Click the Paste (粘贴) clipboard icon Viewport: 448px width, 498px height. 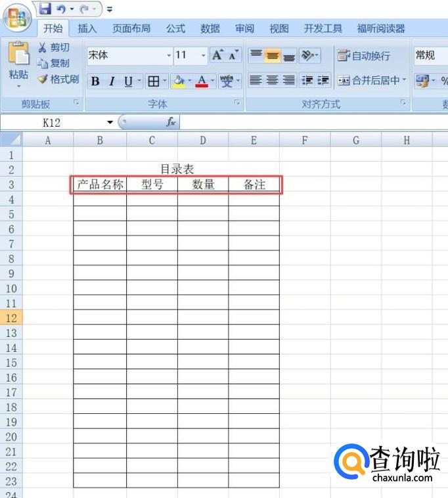pos(18,57)
